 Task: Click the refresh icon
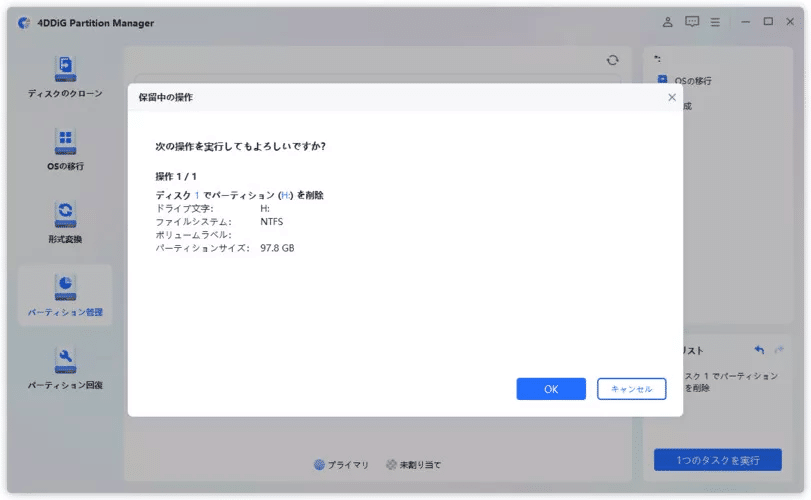pos(613,60)
